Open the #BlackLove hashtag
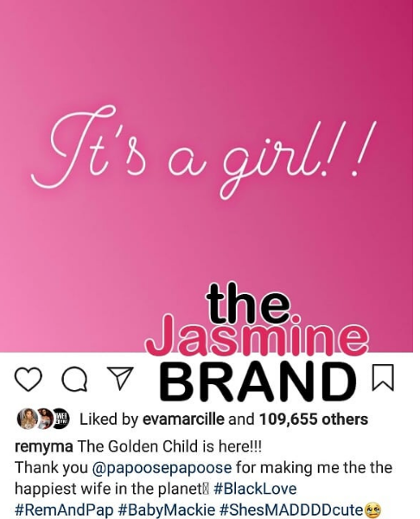 (x=255, y=489)
